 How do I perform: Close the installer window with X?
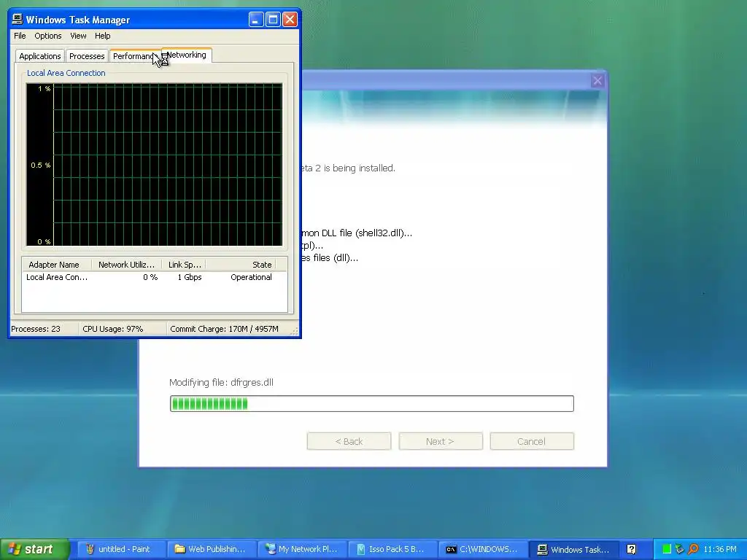click(597, 81)
